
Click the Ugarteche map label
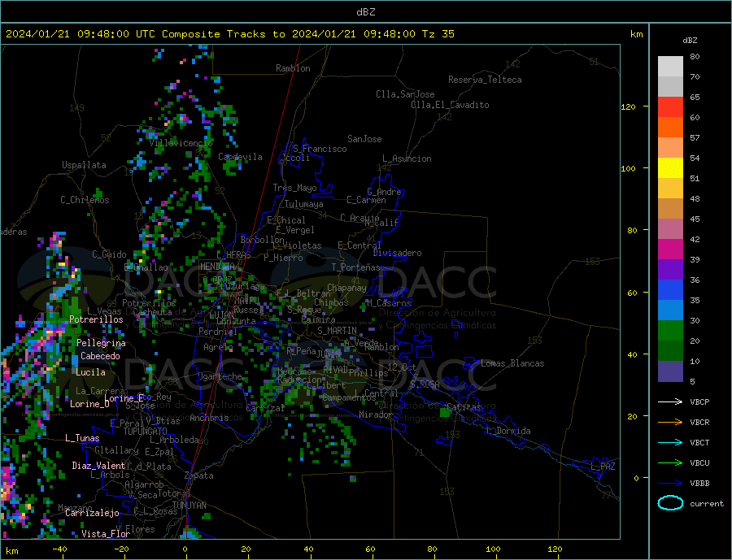point(220,376)
